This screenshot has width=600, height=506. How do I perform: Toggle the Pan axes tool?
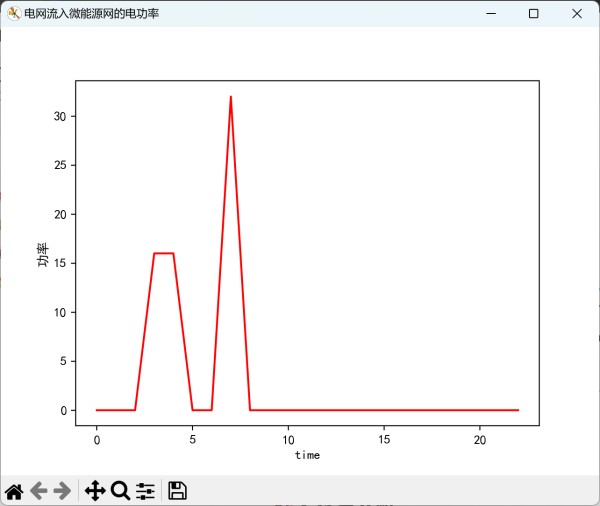coord(95,490)
